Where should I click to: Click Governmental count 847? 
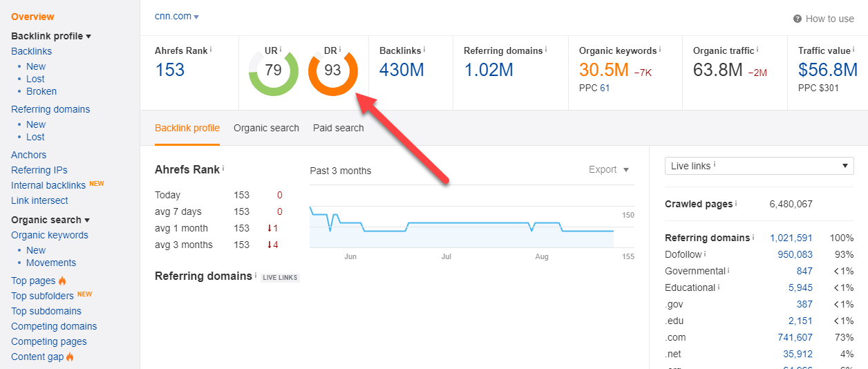click(x=804, y=271)
